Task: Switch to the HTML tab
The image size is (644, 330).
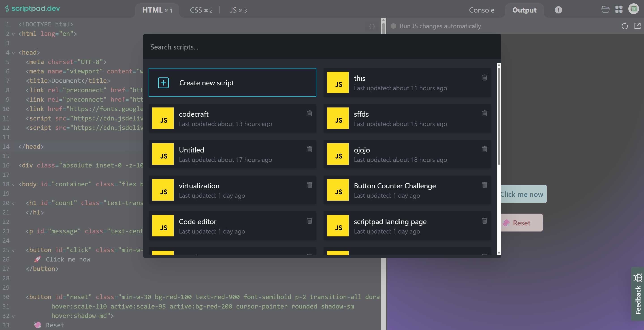Action: (x=157, y=10)
